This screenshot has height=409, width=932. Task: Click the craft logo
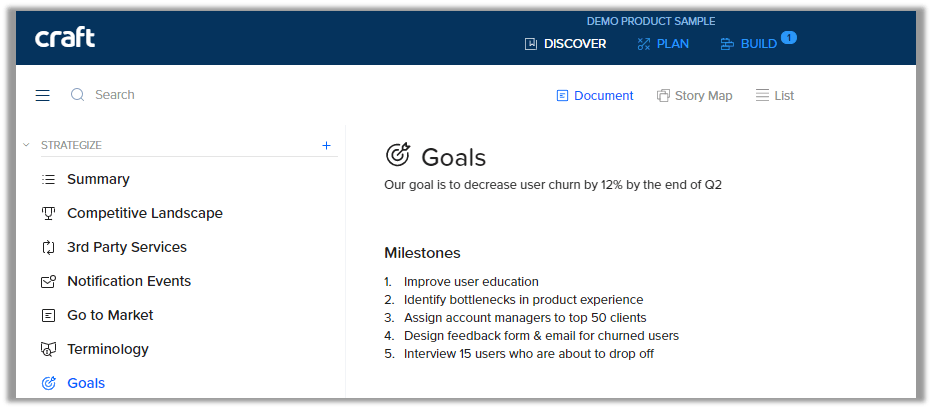pos(65,38)
